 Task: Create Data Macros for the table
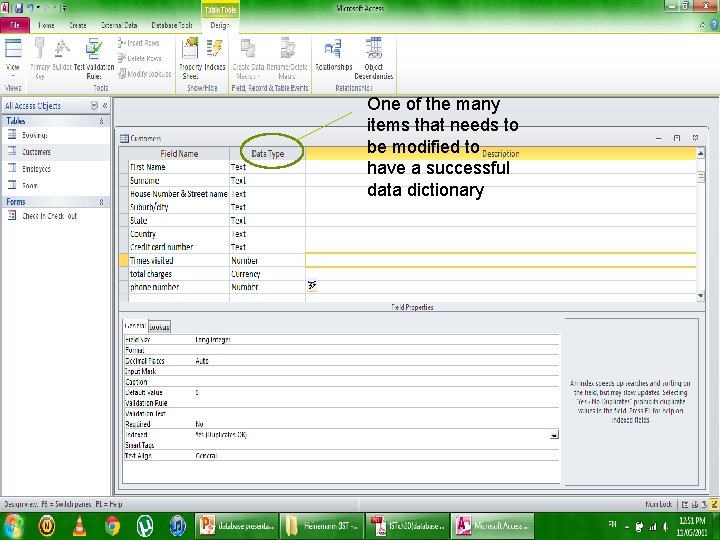click(248, 58)
